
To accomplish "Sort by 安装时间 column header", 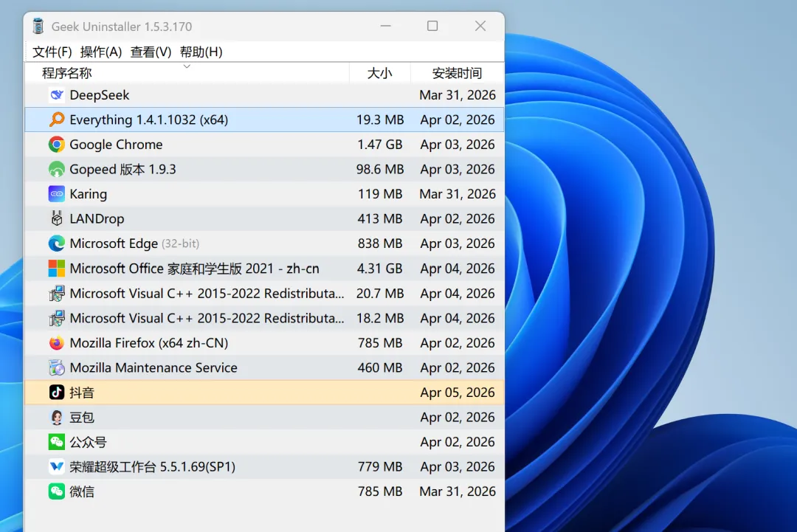I will (457, 73).
